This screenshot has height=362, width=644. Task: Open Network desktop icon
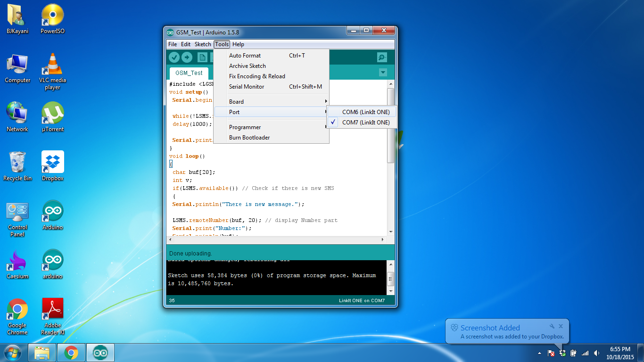click(x=17, y=117)
